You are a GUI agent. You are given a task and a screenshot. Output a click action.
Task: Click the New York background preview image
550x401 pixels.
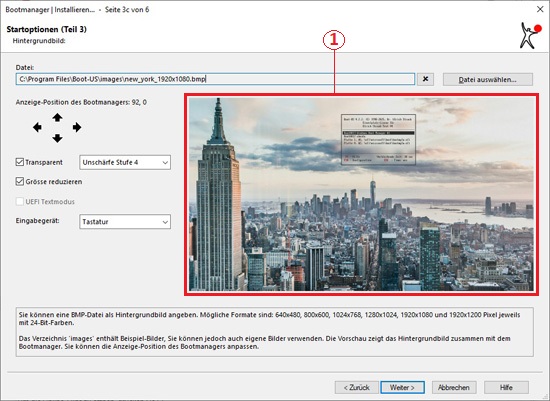[x=361, y=194]
